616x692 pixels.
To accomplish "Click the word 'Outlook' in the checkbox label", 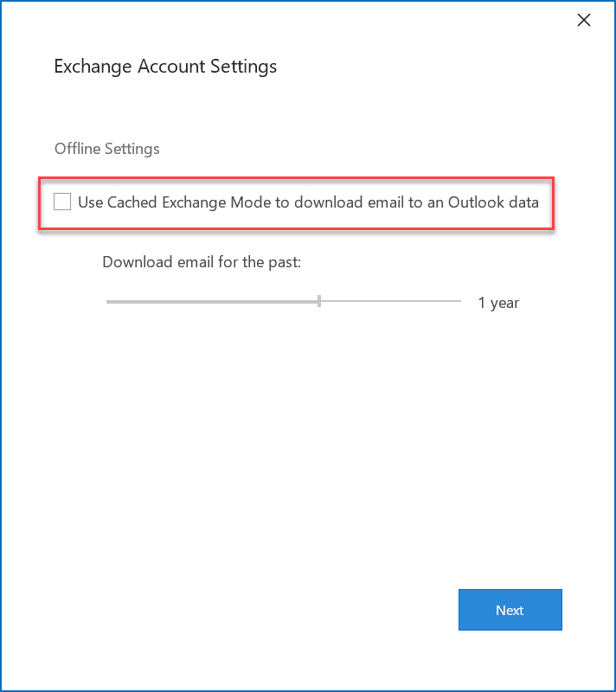I will click(x=464, y=202).
